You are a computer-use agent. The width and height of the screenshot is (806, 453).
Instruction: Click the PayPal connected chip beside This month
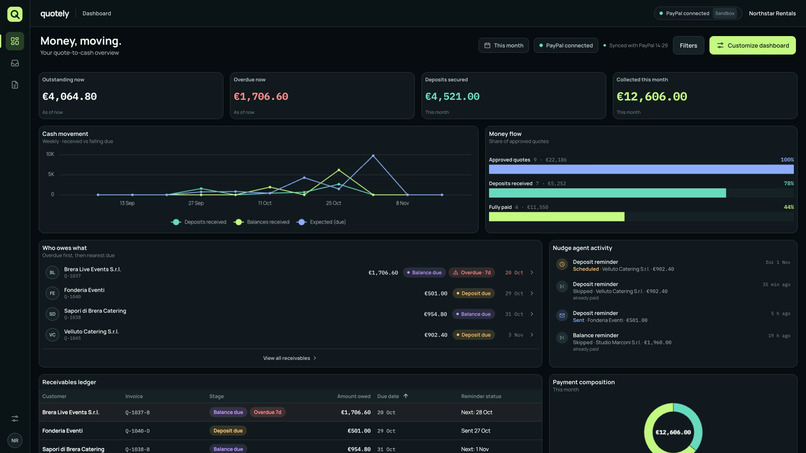[566, 45]
